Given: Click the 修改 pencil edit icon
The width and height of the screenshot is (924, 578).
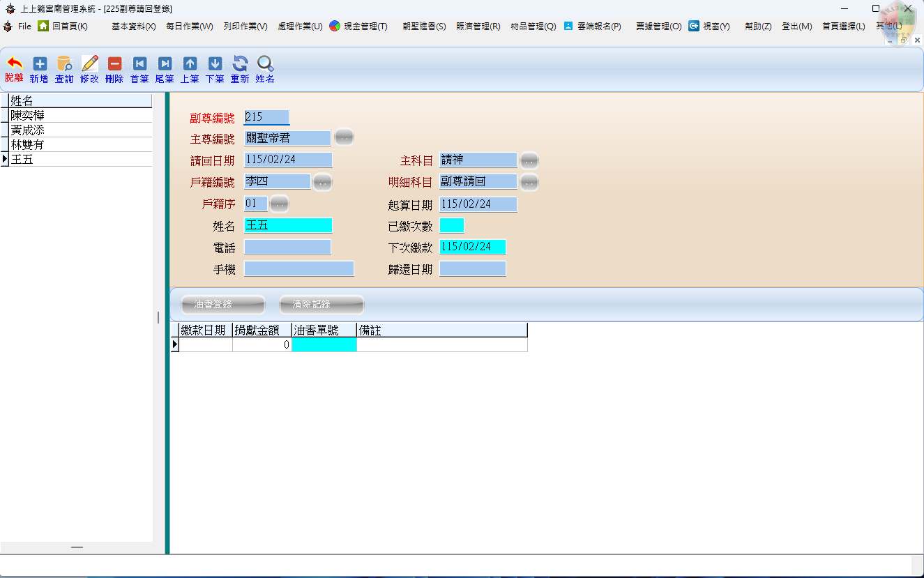Looking at the screenshot, I should click(89, 64).
